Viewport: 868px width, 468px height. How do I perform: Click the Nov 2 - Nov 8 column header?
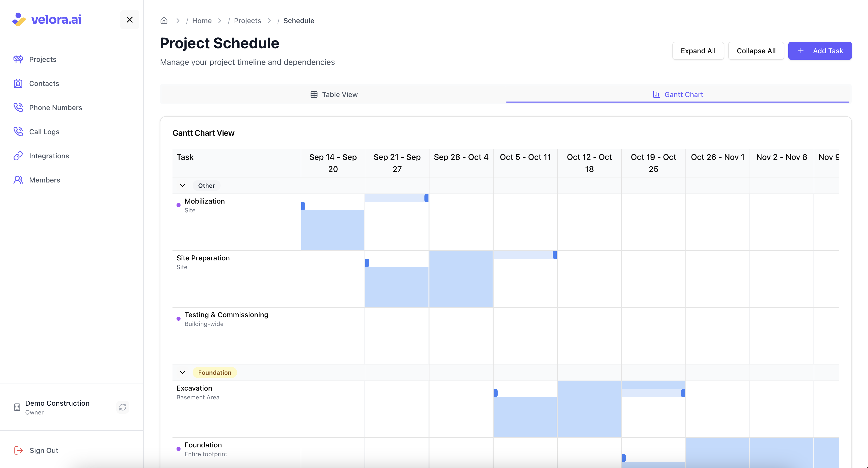point(782,163)
